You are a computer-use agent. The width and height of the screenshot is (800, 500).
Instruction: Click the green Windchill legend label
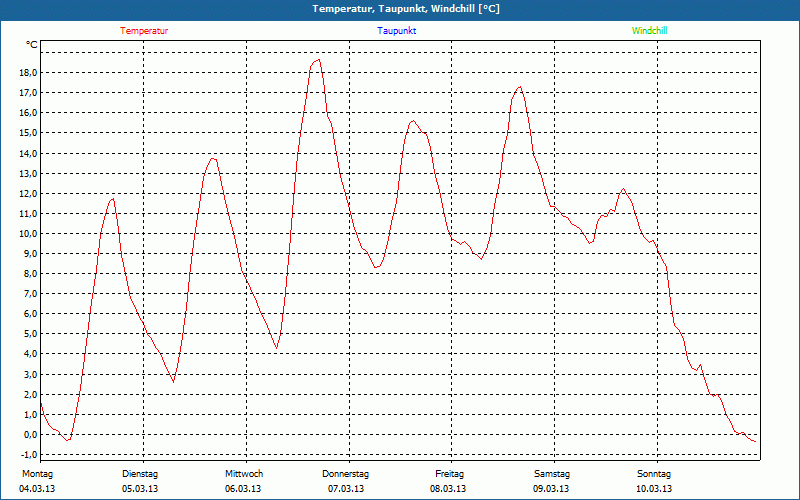tap(649, 31)
